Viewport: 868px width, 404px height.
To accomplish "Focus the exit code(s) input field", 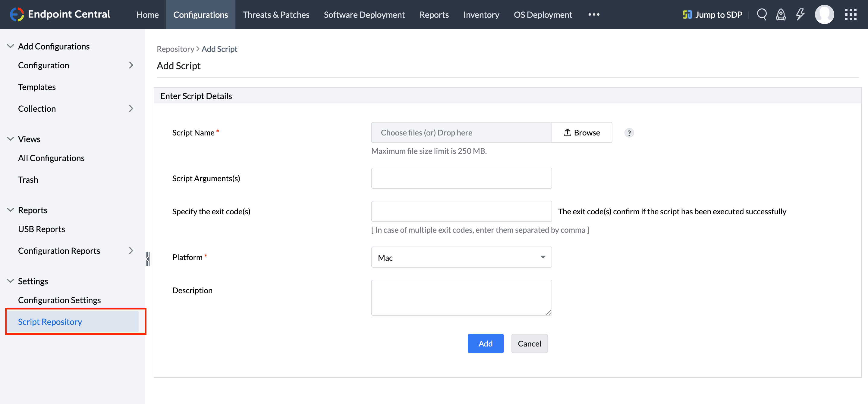I will (x=461, y=211).
